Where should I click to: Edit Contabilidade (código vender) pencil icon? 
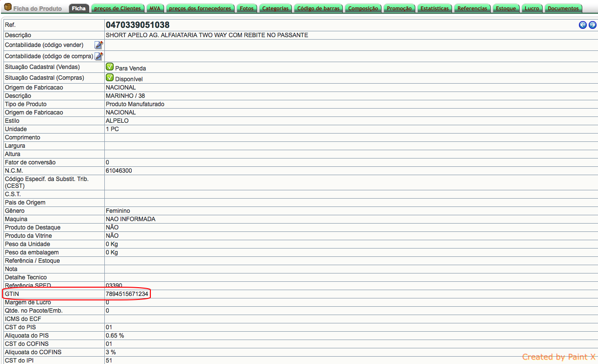click(x=98, y=45)
